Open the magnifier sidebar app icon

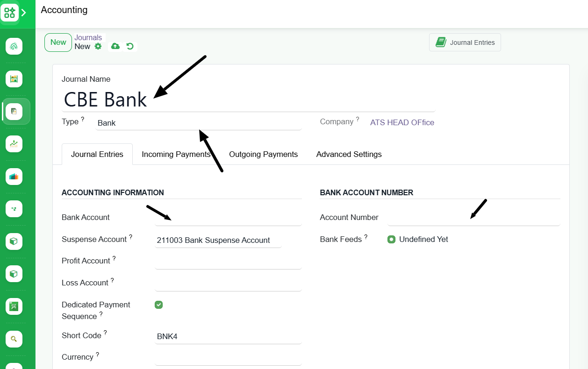(x=14, y=339)
